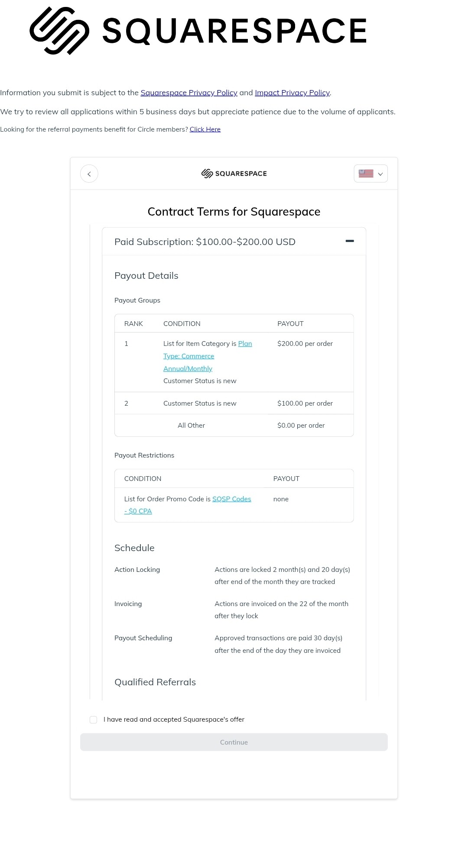
Task: Select the $200.00 per order payout cell
Action: [305, 344]
